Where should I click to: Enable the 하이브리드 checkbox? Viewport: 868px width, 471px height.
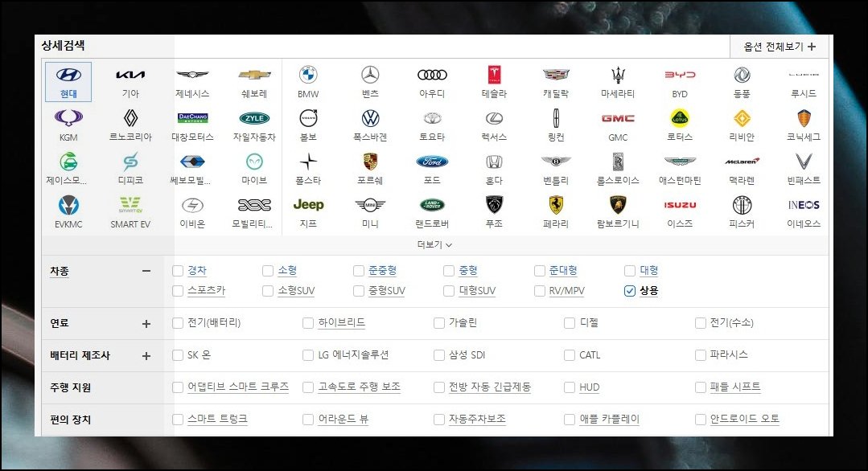(308, 323)
